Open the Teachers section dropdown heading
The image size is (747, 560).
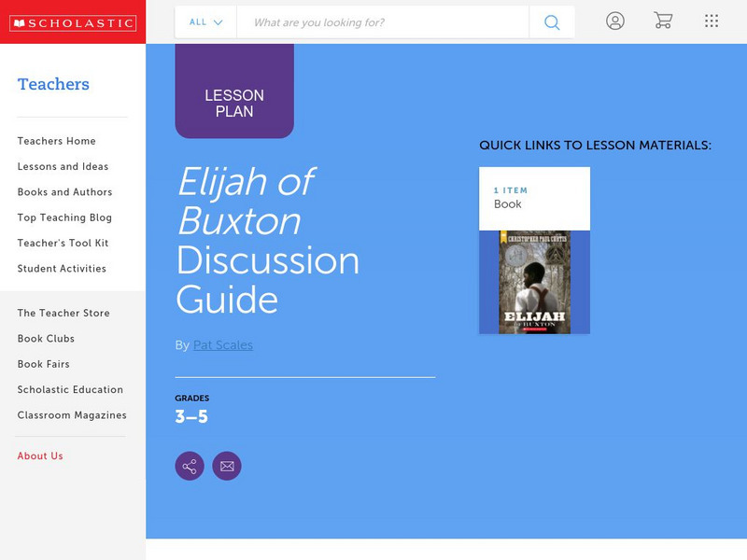(x=52, y=84)
